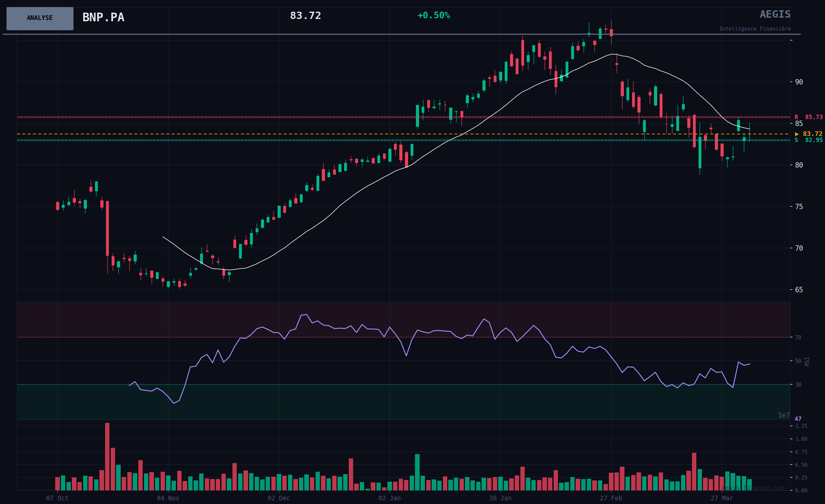
Task: Click the 83.72 price in the header
Action: 305,16
